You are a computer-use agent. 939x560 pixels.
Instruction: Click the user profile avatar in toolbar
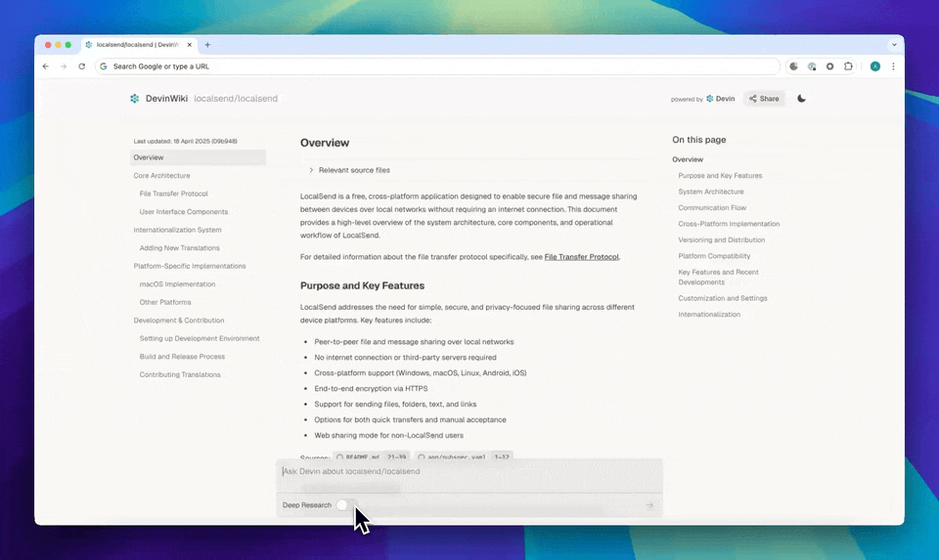click(x=874, y=66)
